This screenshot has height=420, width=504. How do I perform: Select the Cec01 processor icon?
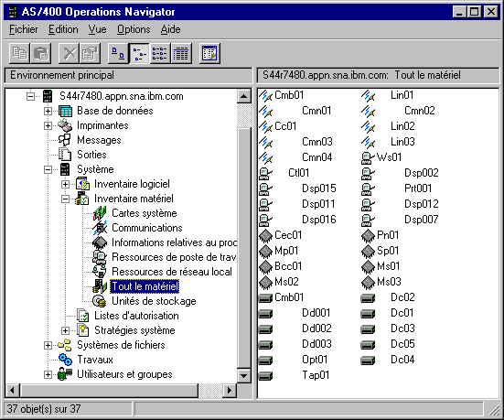(266, 235)
